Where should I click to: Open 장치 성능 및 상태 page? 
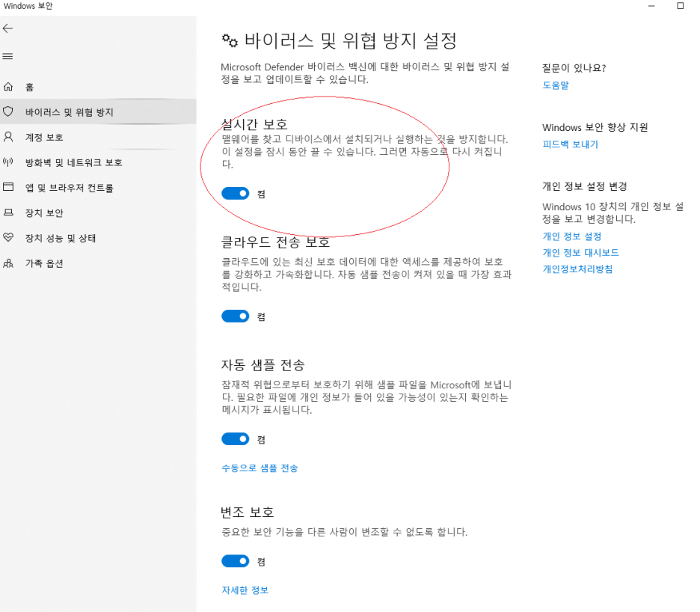(98, 238)
